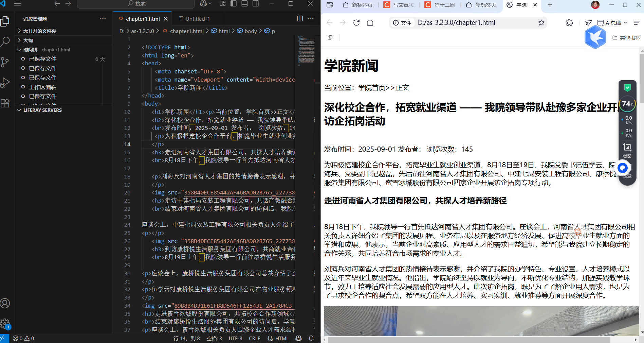Select the 工作区编辑 timeline entry

coord(43,87)
